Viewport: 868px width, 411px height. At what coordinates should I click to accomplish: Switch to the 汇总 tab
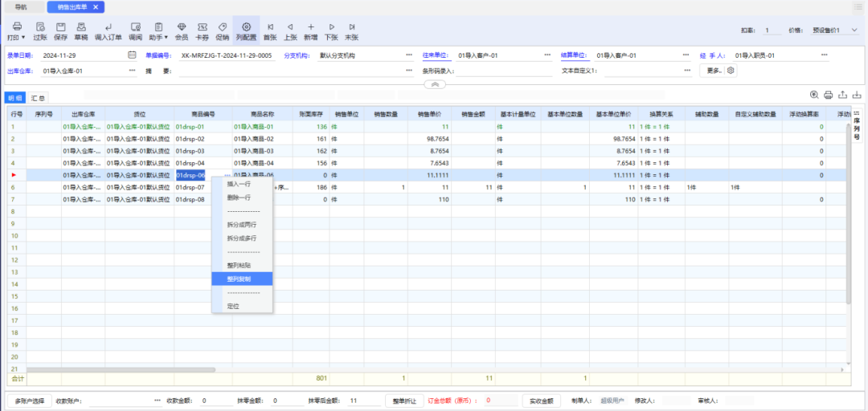39,98
